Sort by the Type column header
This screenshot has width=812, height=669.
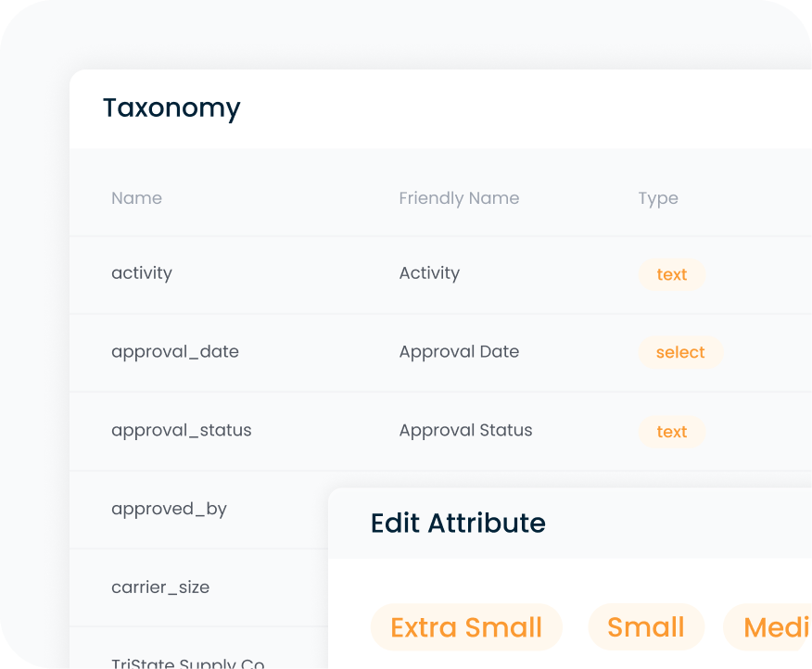(x=658, y=197)
